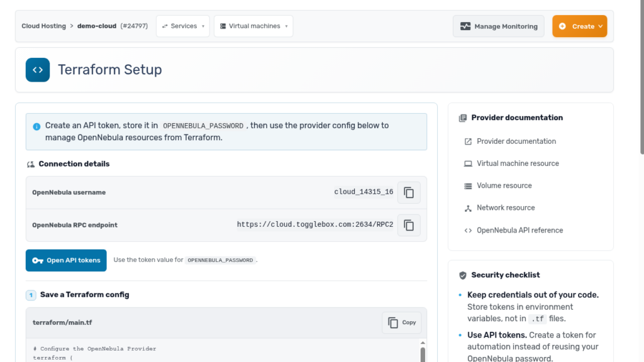Click '# Configure the OpenNebula Provider' comment line
Screen dimensions: 644x362
pyautogui.click(x=94, y=349)
